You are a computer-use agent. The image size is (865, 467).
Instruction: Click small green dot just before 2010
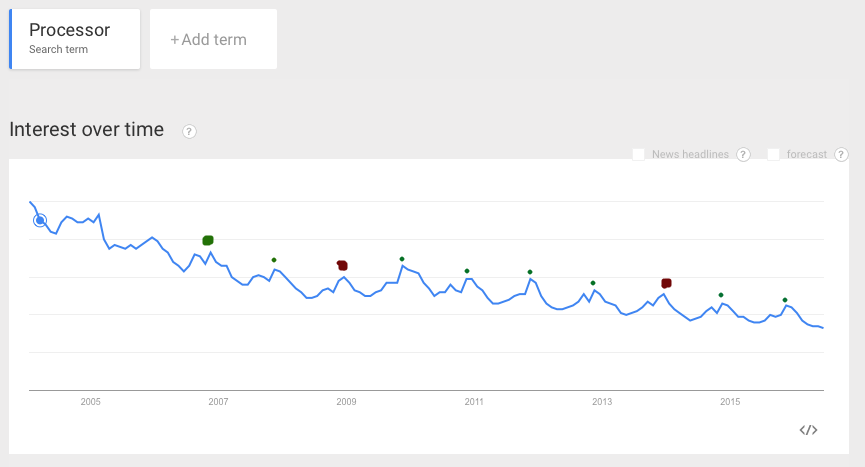pyautogui.click(x=402, y=259)
